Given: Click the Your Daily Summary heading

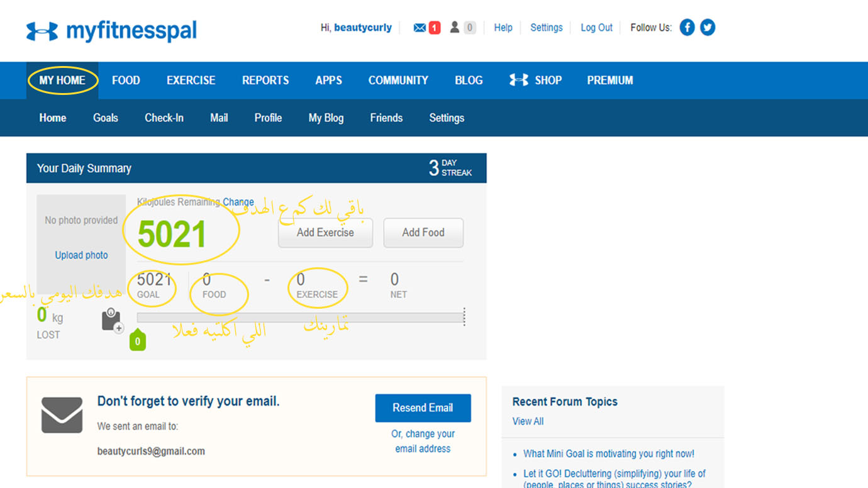Looking at the screenshot, I should click(x=84, y=169).
